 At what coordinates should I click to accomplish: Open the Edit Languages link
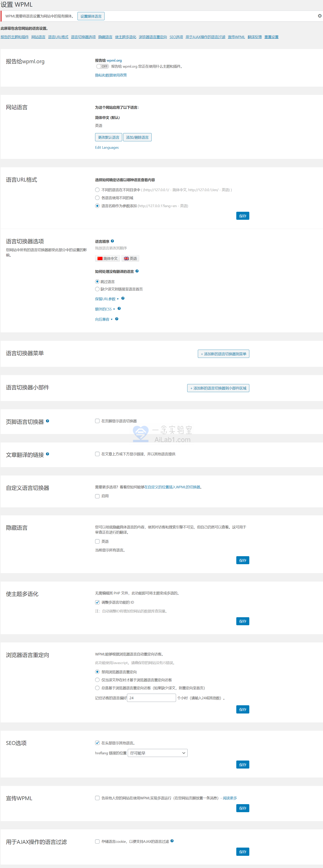click(107, 148)
